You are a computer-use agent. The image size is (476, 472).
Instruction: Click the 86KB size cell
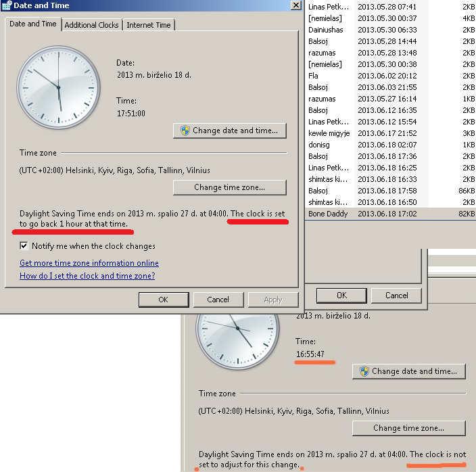click(467, 191)
